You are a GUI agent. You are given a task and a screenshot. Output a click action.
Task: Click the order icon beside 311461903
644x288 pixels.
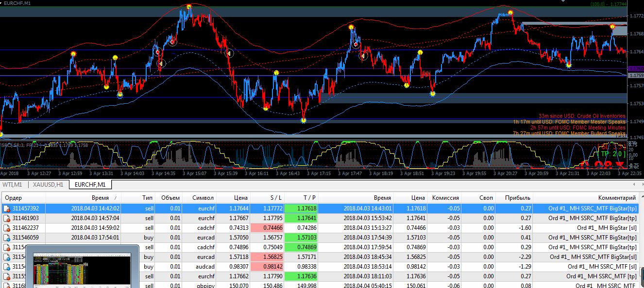tap(7, 218)
